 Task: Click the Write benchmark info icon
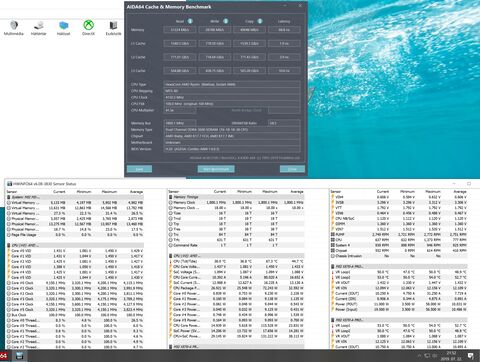tap(225, 21)
